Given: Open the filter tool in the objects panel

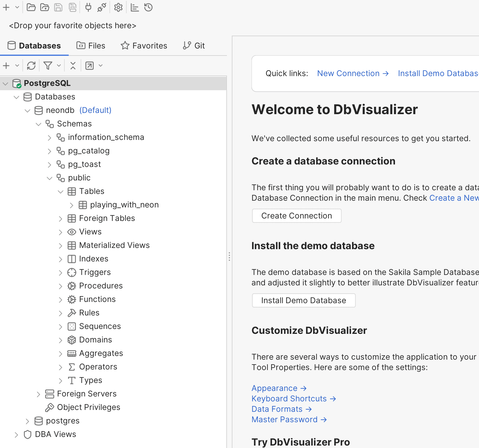Looking at the screenshot, I should pyautogui.click(x=48, y=65).
